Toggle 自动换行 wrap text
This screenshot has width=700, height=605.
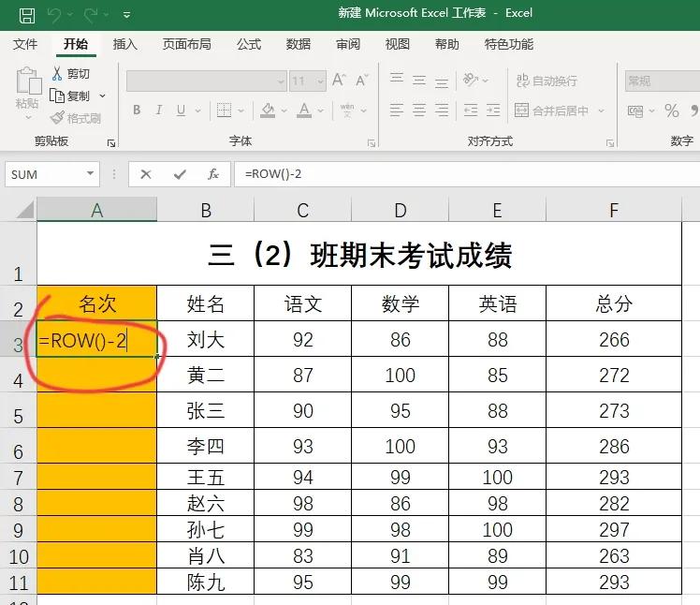(x=547, y=81)
